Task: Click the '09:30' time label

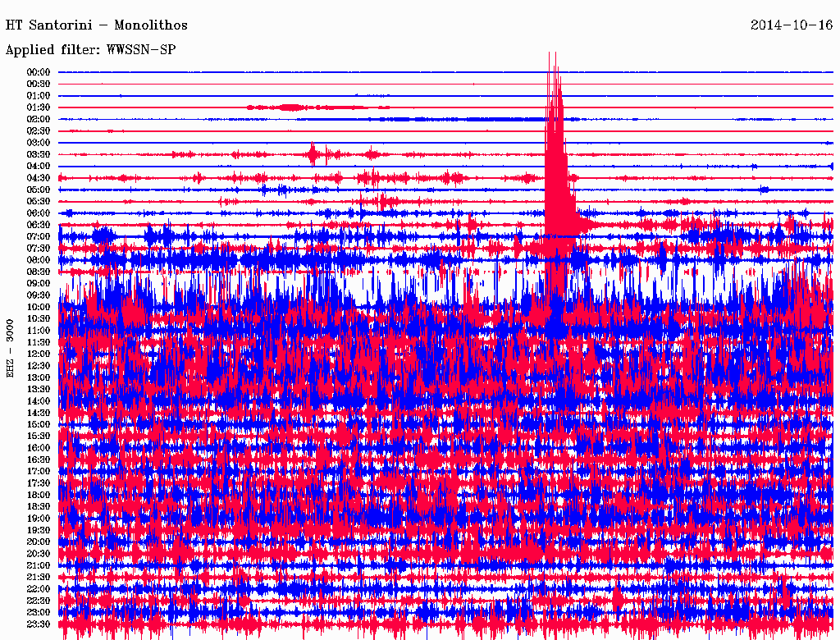Action: (x=39, y=295)
